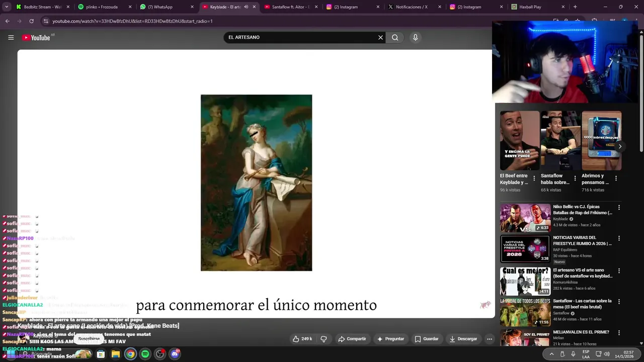This screenshot has width=644, height=362.
Task: Click the tray microphone icon
Action: [x=573, y=354]
